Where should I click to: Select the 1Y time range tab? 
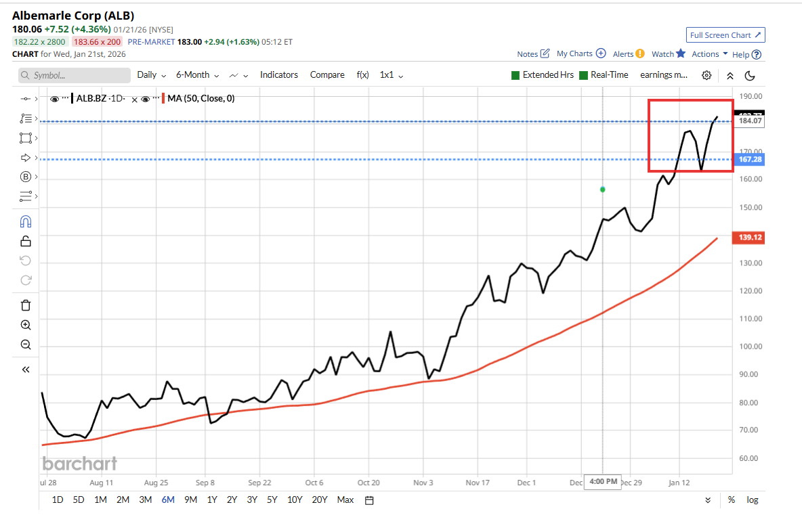[212, 500]
